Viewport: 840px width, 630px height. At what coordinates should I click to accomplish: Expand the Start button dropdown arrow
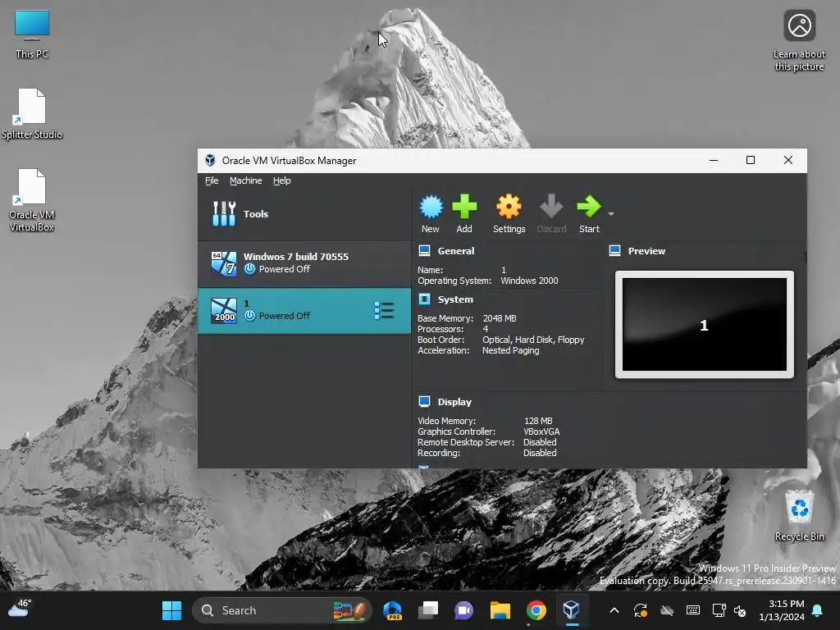(610, 214)
